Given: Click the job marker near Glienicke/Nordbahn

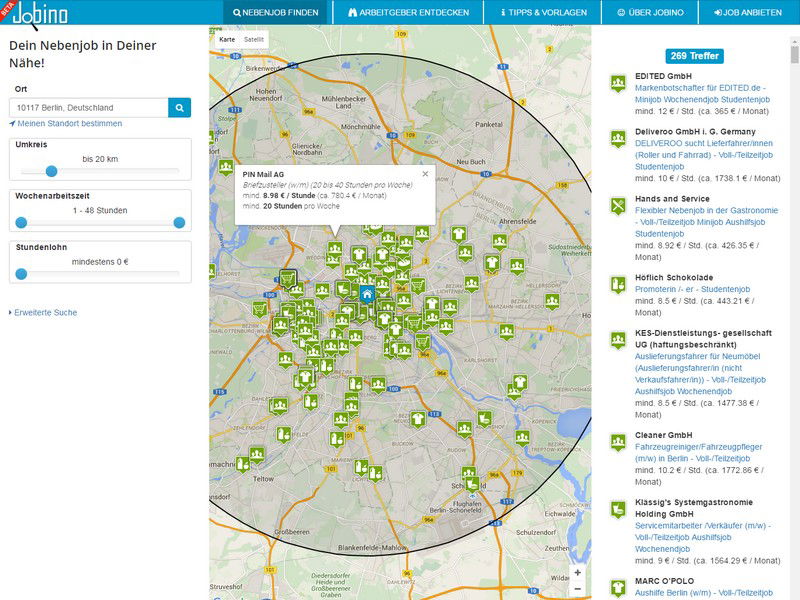Looking at the screenshot, I should tap(226, 167).
